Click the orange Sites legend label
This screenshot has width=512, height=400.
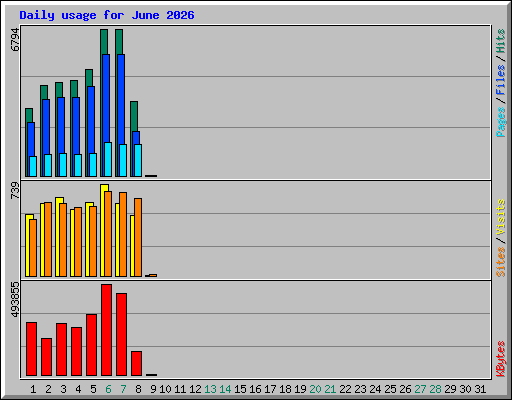tap(501, 262)
